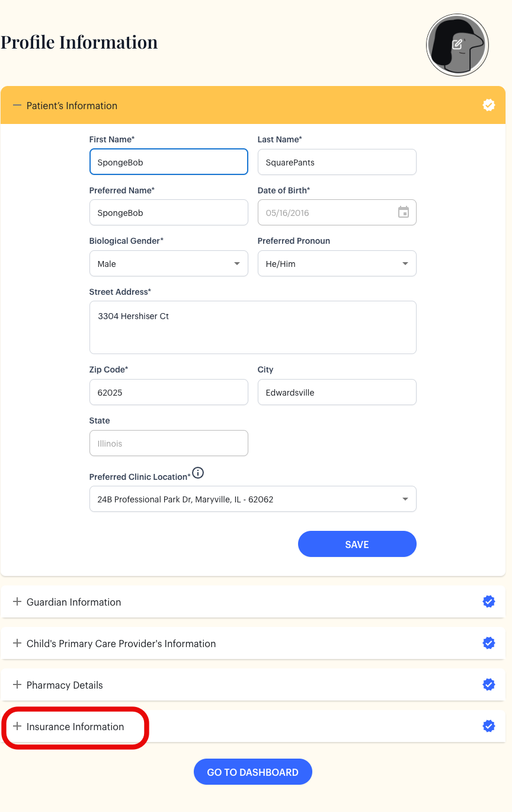This screenshot has width=512, height=812.
Task: Open the Biological Gender dropdown
Action: pyautogui.click(x=168, y=263)
